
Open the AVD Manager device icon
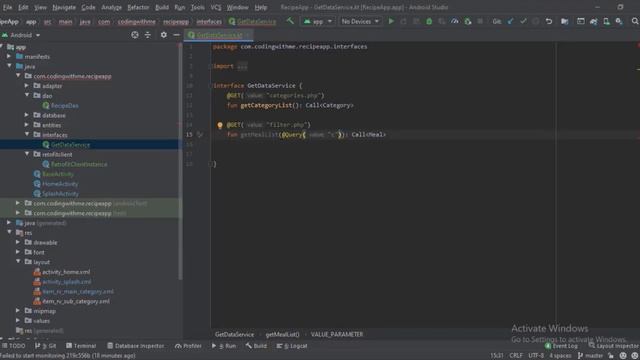(x=607, y=21)
